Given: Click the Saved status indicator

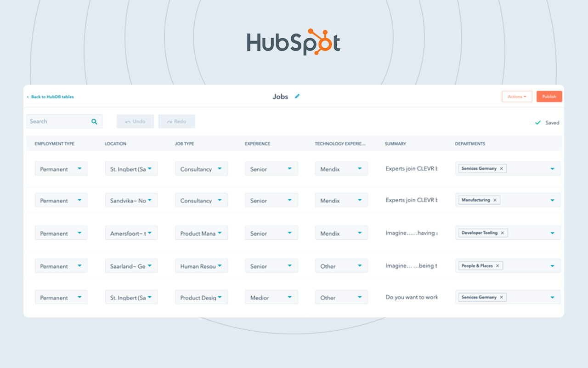Looking at the screenshot, I should click(x=547, y=123).
